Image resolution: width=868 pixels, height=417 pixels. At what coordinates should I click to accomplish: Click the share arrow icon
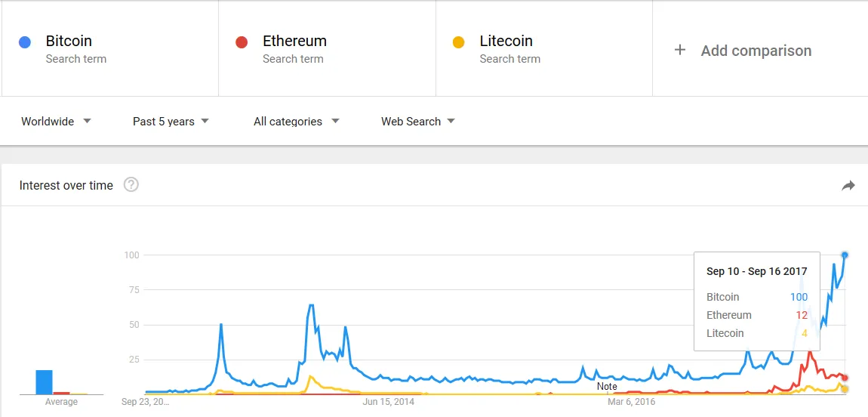pos(848,186)
